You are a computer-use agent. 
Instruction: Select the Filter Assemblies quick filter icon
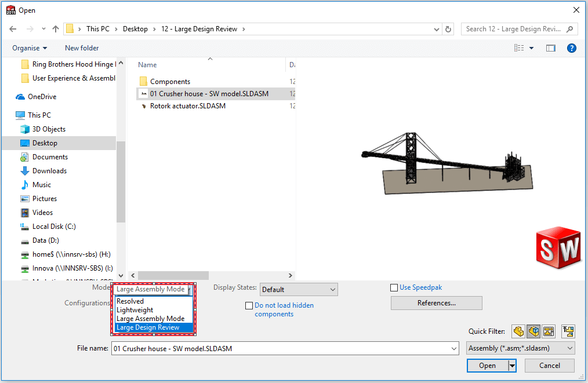click(533, 331)
